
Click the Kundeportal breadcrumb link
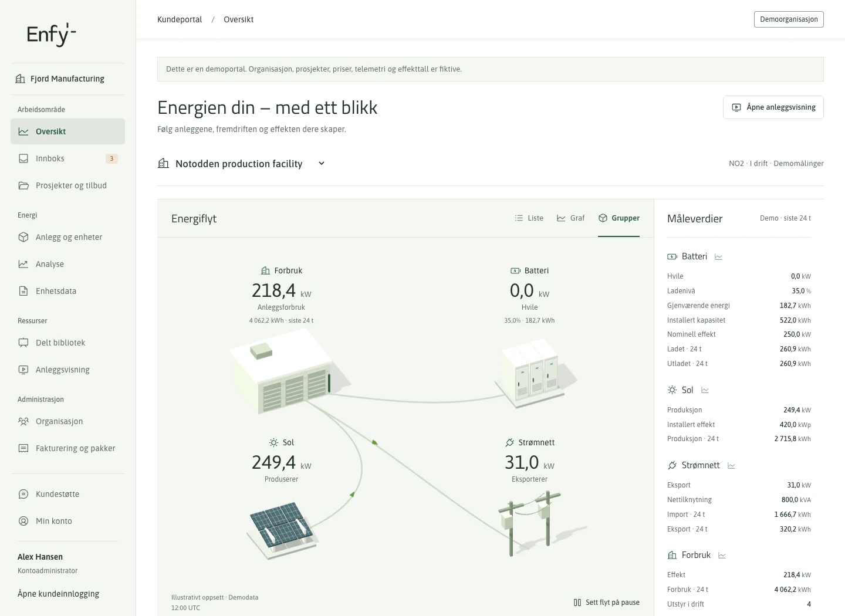point(180,19)
